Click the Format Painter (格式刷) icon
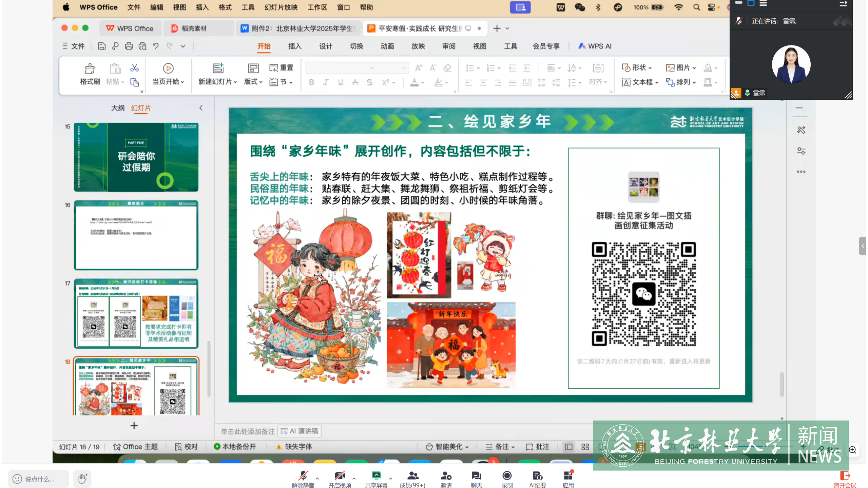Image resolution: width=868 pixels, height=488 pixels. [90, 69]
